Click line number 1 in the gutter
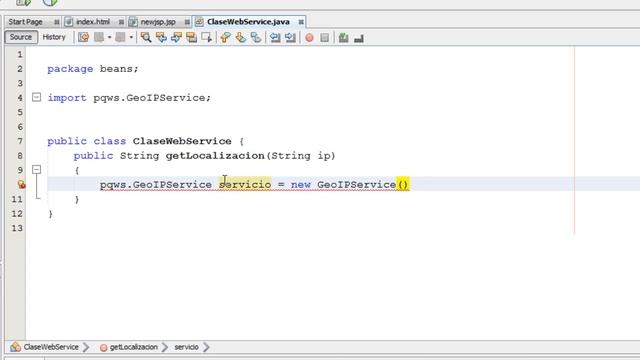The height and width of the screenshot is (360, 640). tap(20, 54)
